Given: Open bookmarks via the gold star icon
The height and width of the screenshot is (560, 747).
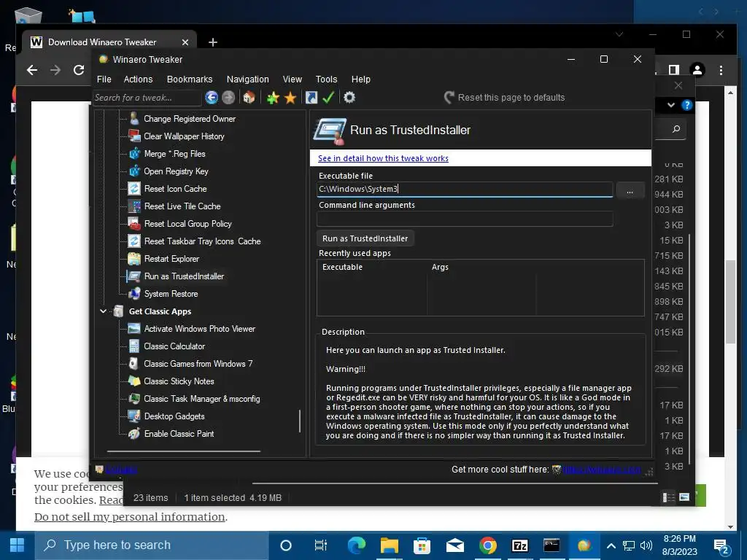Looking at the screenshot, I should tap(290, 98).
